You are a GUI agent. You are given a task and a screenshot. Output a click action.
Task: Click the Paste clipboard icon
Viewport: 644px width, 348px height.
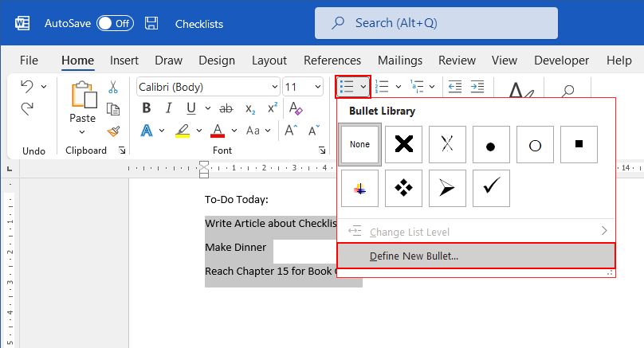pyautogui.click(x=84, y=95)
